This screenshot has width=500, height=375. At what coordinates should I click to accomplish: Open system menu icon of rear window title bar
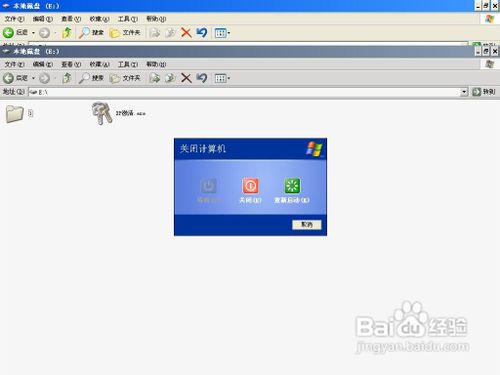coord(6,6)
